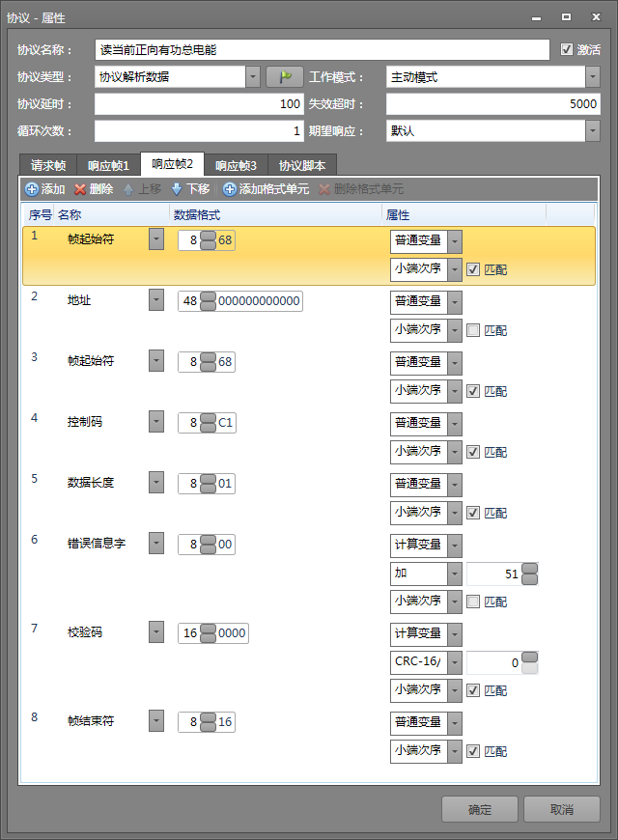Image resolution: width=618 pixels, height=840 pixels.
Task: Click the spinner next to value 68 in row 1
Action: pyautogui.click(x=208, y=240)
